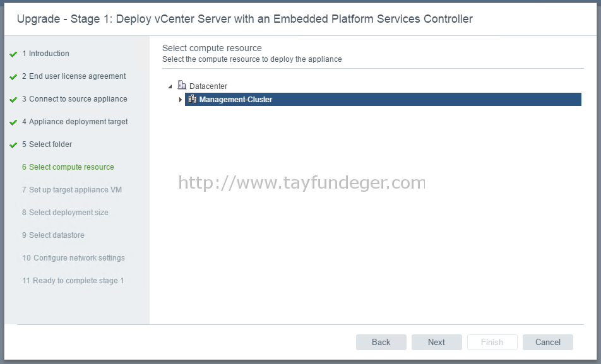Click the Datacenter building icon

point(182,85)
